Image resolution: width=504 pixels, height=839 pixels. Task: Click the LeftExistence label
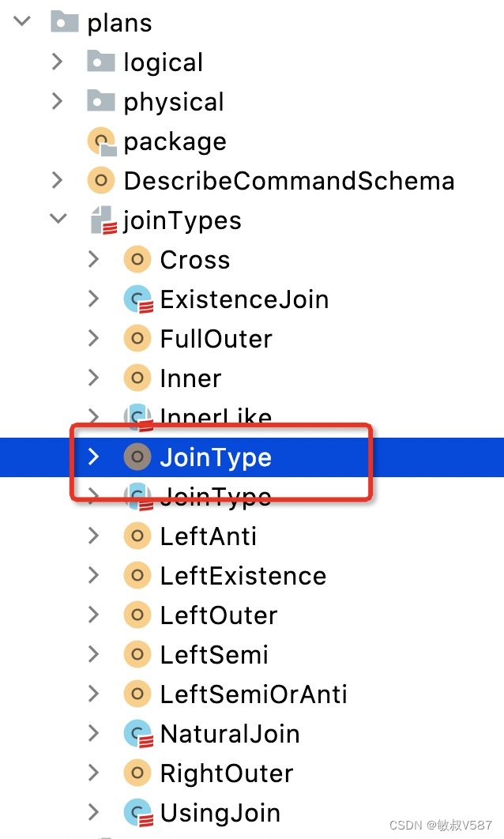coord(243,575)
